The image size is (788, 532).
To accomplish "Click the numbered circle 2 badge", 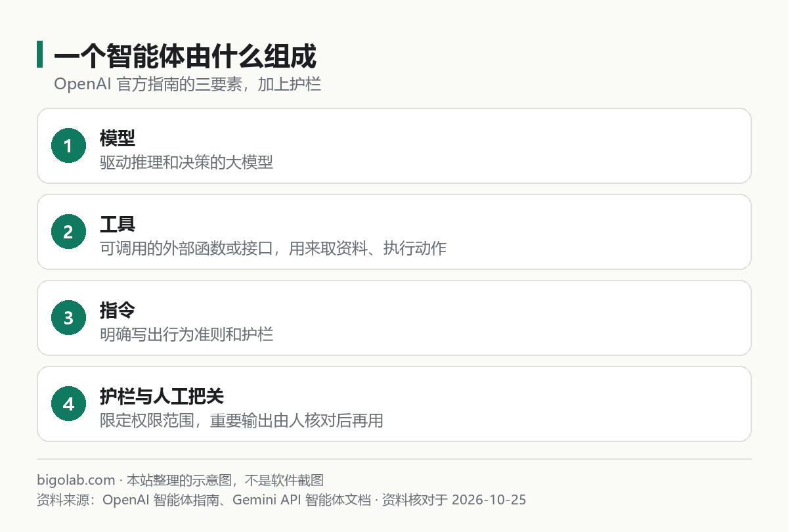I will [69, 232].
